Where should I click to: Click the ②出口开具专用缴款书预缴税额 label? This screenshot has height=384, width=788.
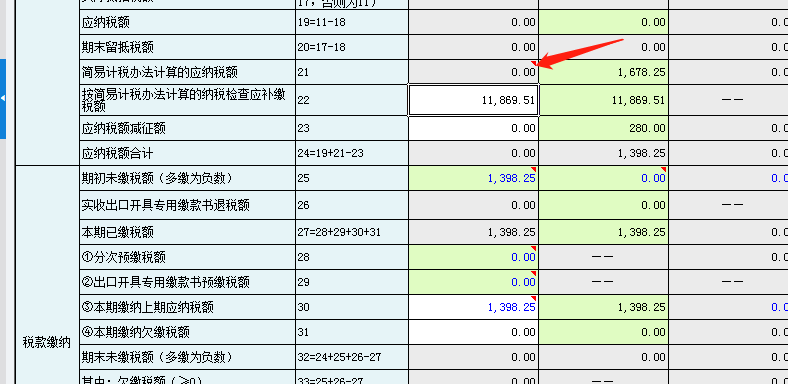[x=165, y=282]
